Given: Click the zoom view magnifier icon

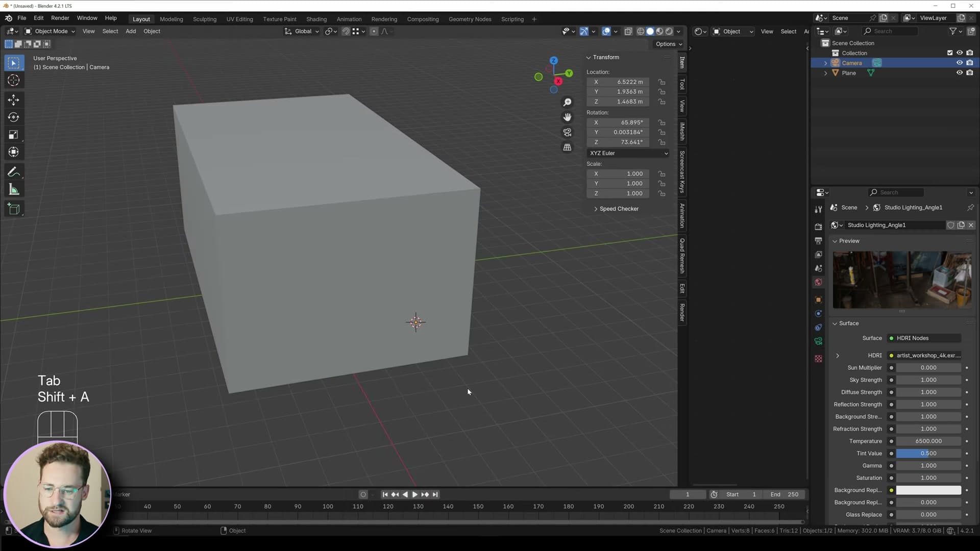Looking at the screenshot, I should tap(567, 103).
